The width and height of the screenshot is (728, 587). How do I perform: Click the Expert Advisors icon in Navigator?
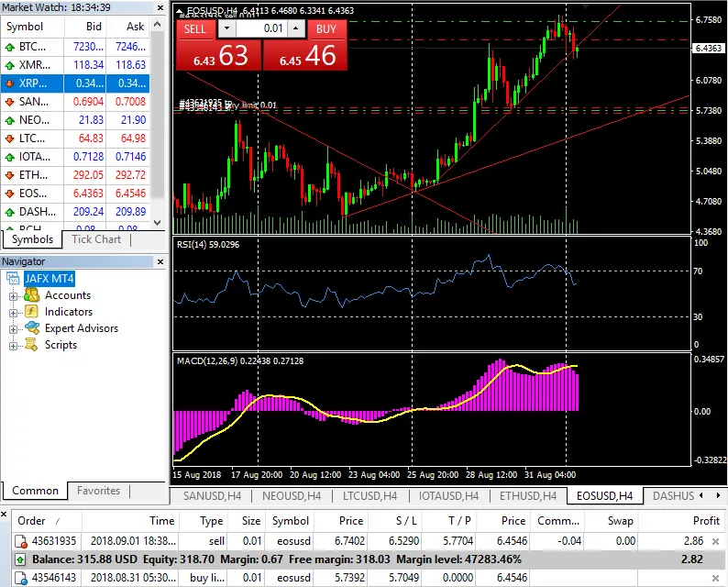[32, 327]
